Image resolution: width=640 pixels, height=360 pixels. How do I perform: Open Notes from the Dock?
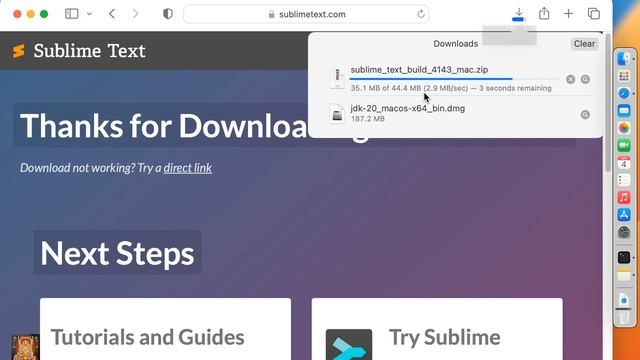624,276
